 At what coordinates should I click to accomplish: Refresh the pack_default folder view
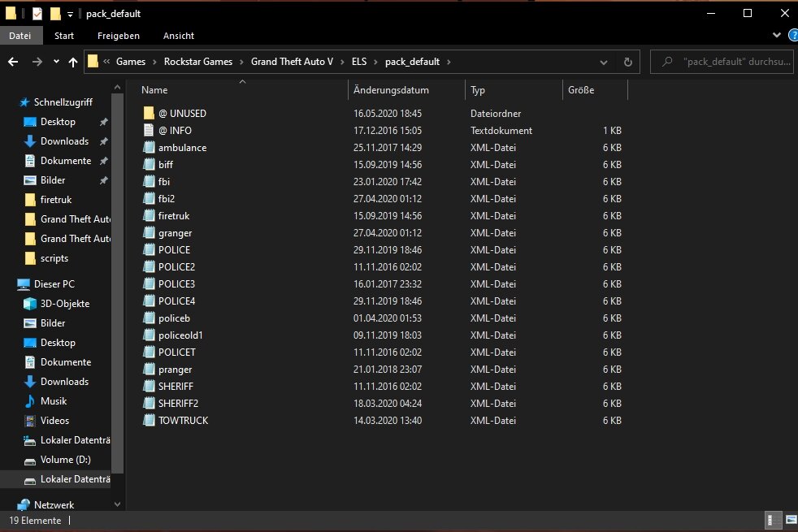pyautogui.click(x=627, y=62)
